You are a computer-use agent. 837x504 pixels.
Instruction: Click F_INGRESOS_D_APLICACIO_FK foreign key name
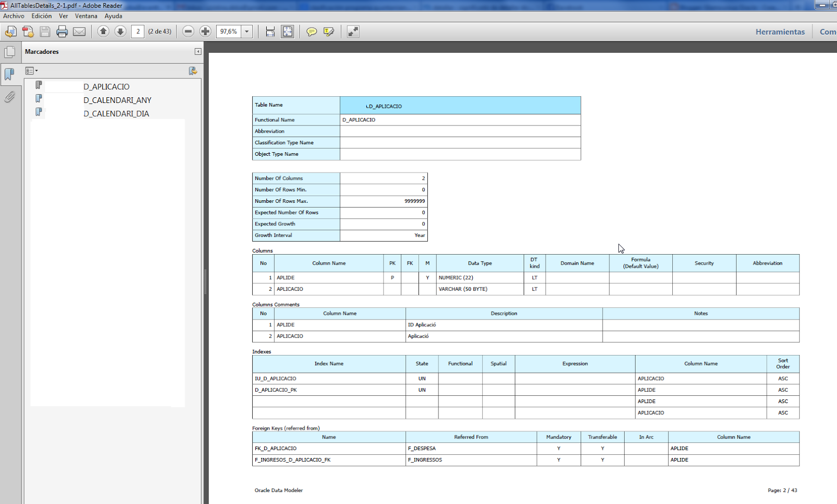292,460
